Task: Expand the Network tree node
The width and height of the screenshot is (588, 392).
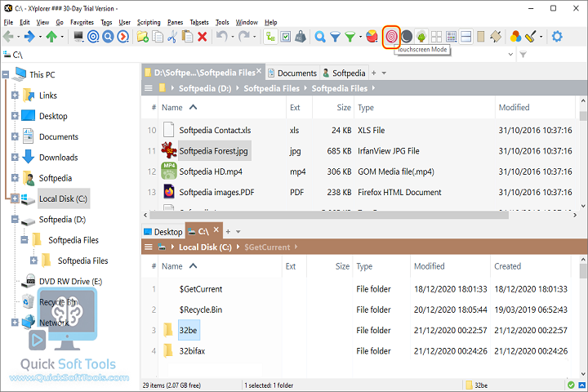Action: (15, 323)
